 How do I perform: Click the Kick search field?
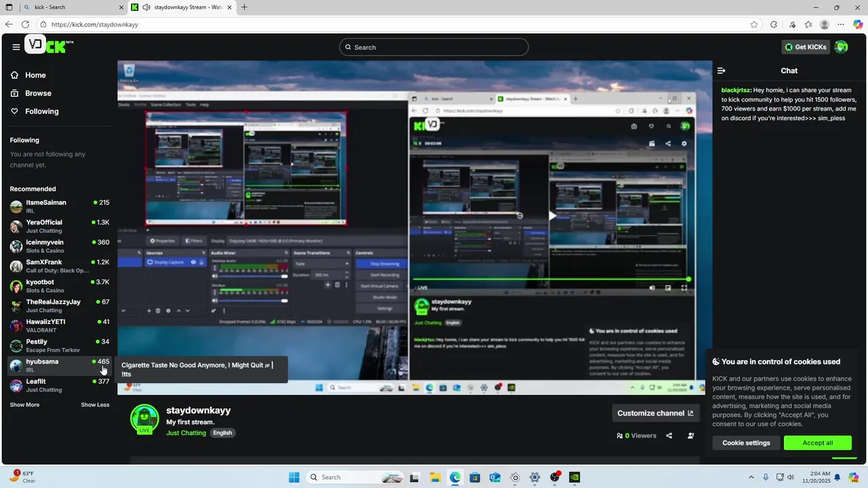434,47
